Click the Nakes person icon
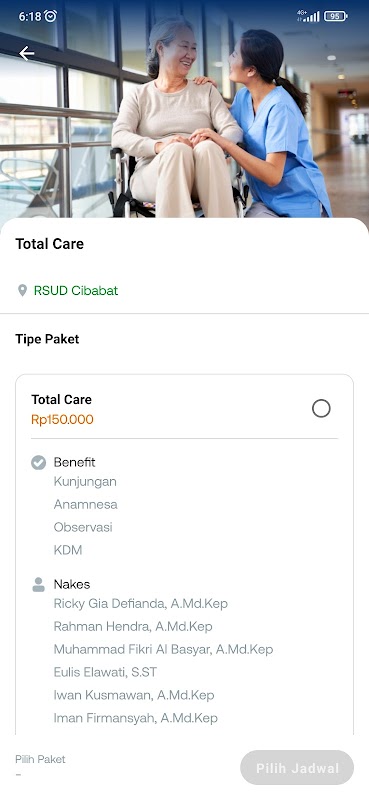 coord(38,585)
